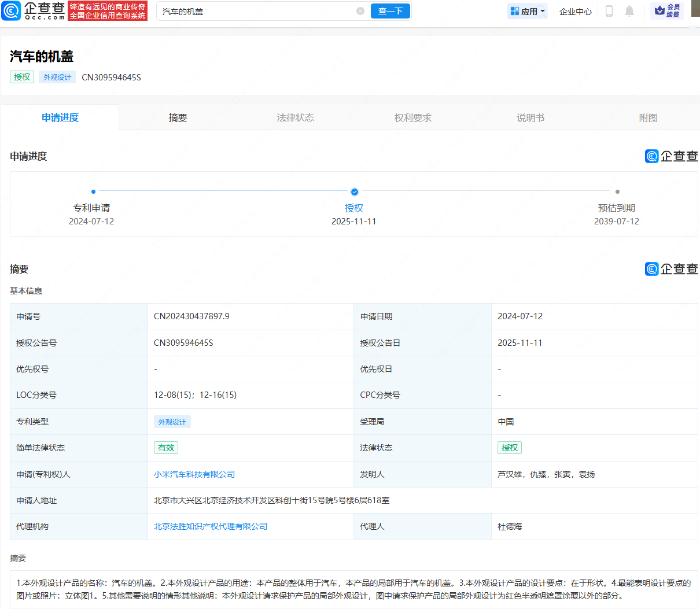Viewport: 700px width, 609px height.
Task: Open the notification bell icon
Action: tap(629, 10)
